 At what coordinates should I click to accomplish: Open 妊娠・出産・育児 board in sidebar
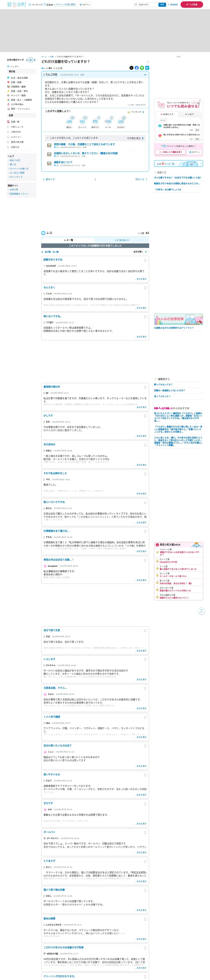tap(17, 91)
